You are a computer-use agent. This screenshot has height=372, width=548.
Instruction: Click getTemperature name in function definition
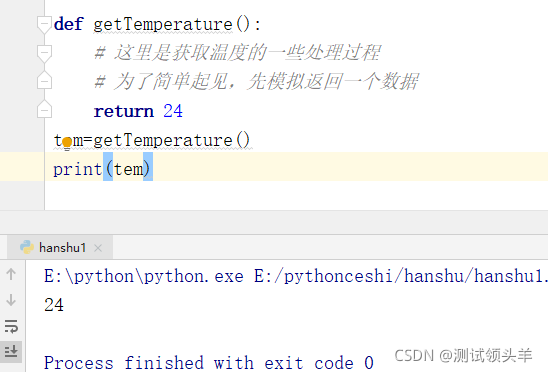[x=163, y=24]
